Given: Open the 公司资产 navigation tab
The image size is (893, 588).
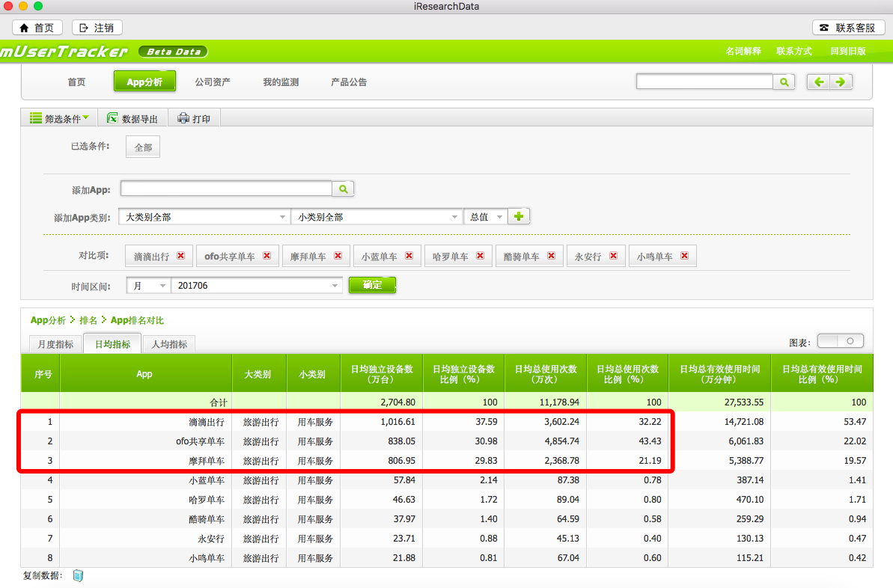Looking at the screenshot, I should tap(213, 82).
